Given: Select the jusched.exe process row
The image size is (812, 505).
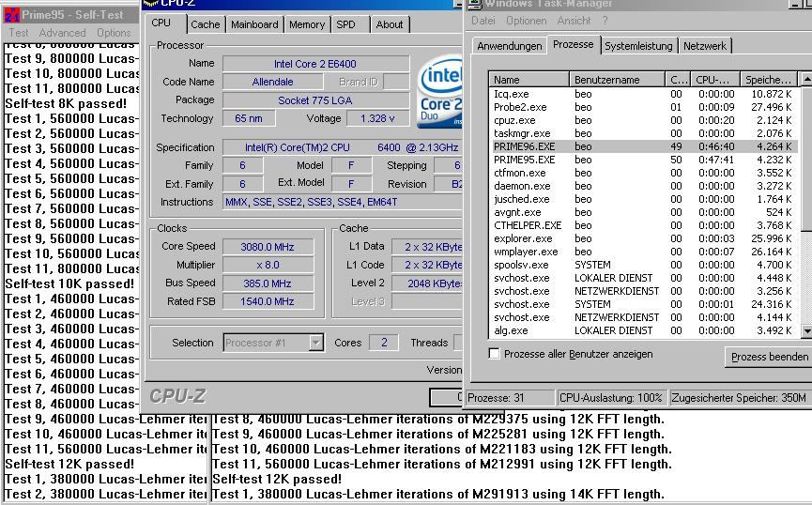Looking at the screenshot, I should (643, 199).
